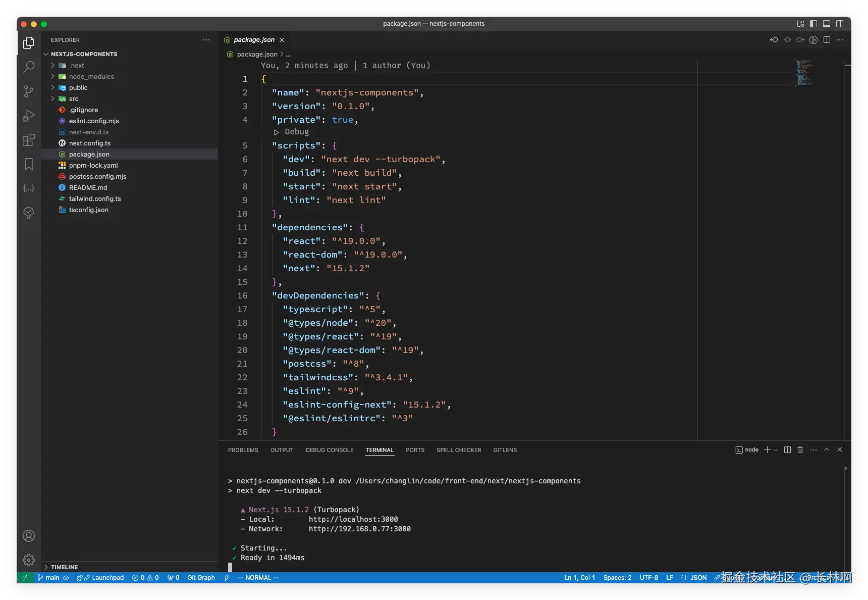Open the Accounts icon
This screenshot has width=868, height=600.
coord(29,536)
